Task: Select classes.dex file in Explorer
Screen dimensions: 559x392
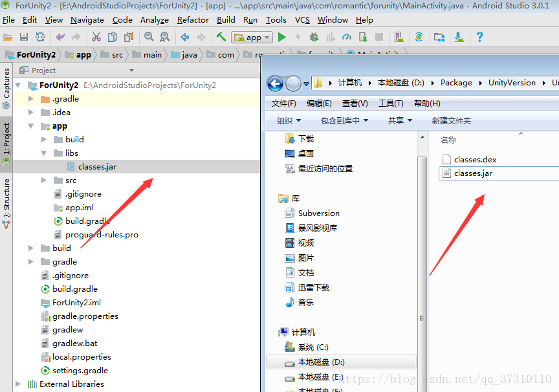Action: (x=476, y=160)
